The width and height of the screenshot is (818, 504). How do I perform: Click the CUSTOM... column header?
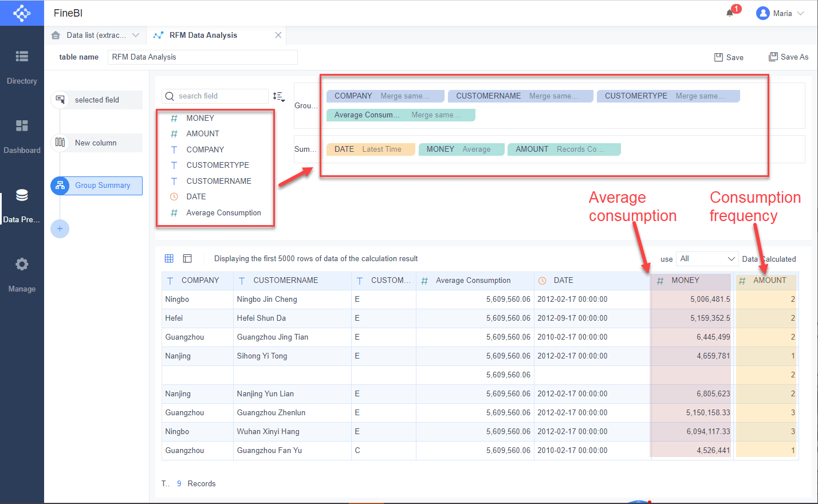[384, 281]
